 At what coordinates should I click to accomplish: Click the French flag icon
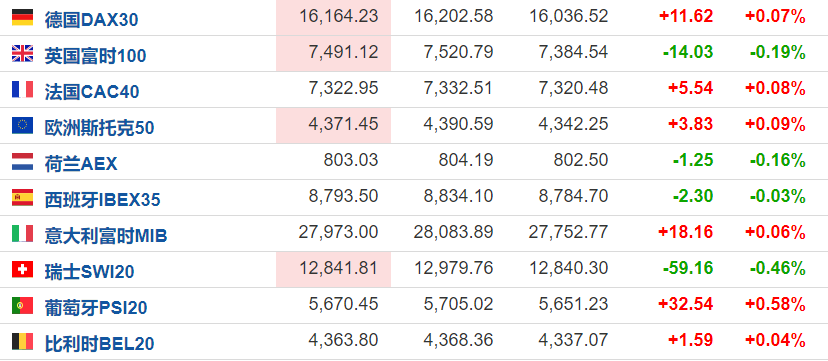point(22,89)
